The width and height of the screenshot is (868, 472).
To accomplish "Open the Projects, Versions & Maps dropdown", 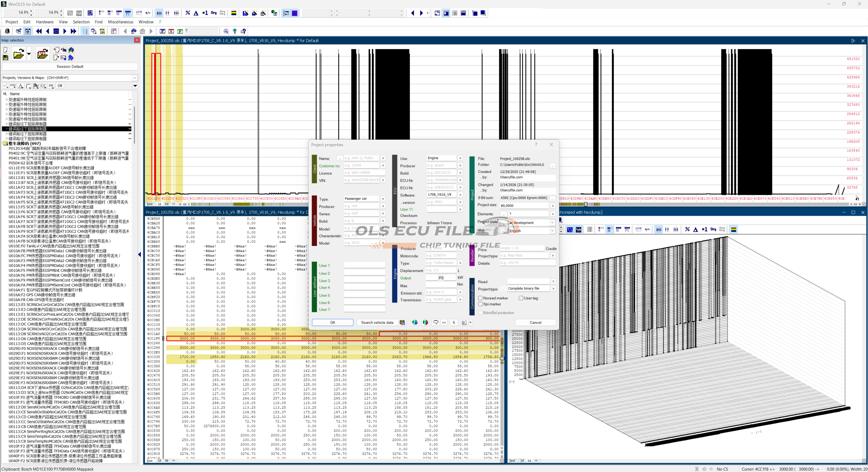I will (x=135, y=78).
